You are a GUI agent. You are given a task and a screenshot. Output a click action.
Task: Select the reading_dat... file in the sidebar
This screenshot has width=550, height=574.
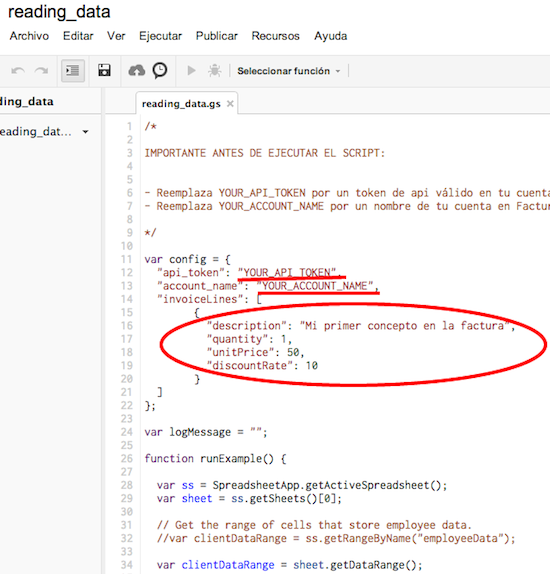coord(36,132)
